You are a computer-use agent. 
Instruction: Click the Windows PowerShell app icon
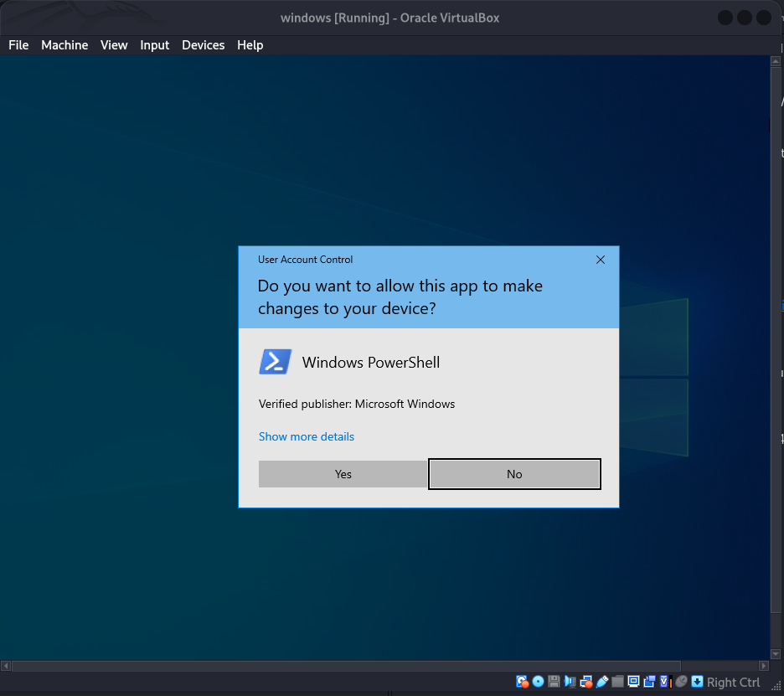point(276,362)
